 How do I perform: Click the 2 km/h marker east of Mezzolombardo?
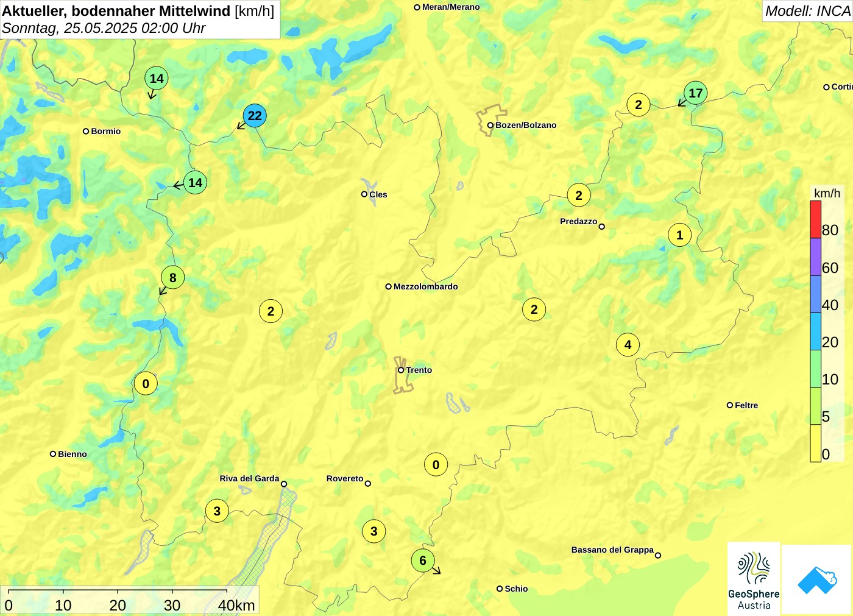[534, 310]
